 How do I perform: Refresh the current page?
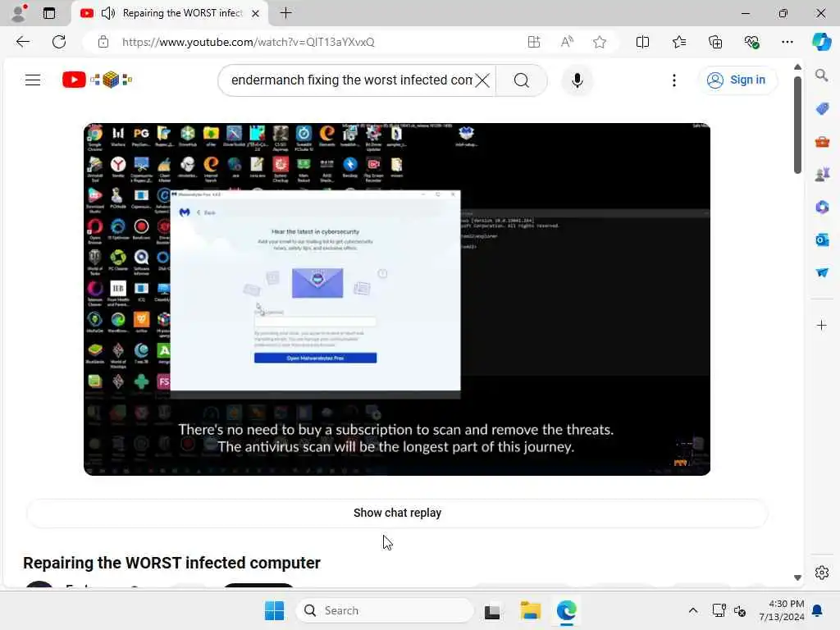pyautogui.click(x=59, y=42)
